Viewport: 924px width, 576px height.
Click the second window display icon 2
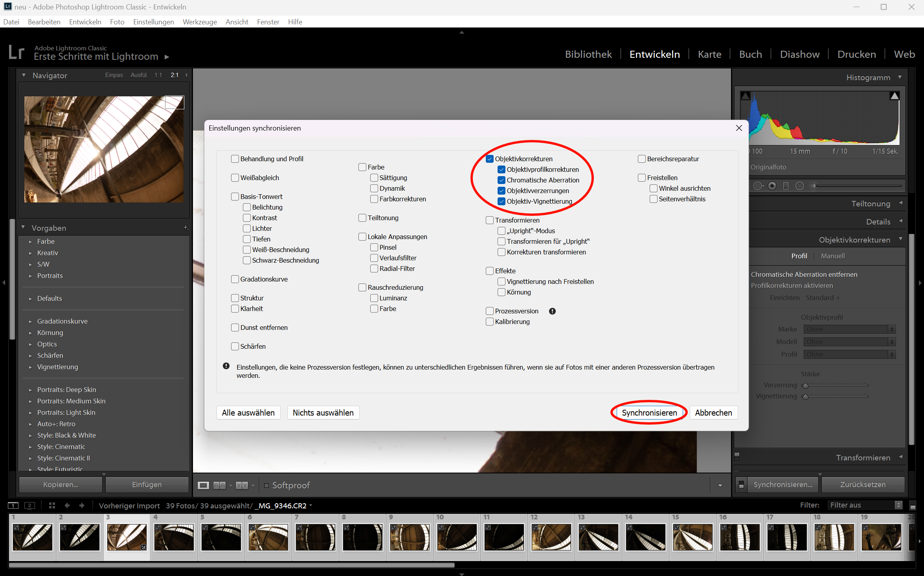(29, 506)
